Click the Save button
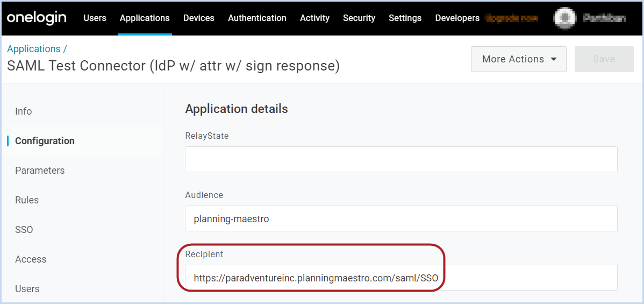 coord(604,59)
